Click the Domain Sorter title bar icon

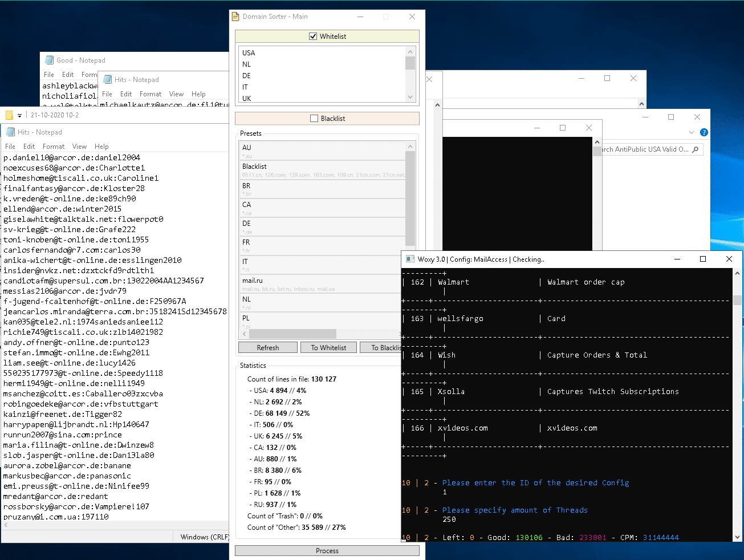(235, 17)
